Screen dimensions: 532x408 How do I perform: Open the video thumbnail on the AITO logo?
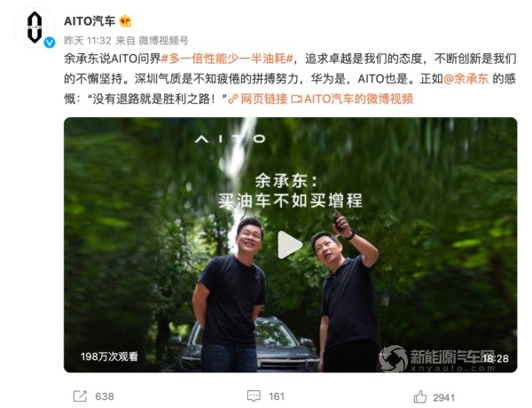point(231,138)
